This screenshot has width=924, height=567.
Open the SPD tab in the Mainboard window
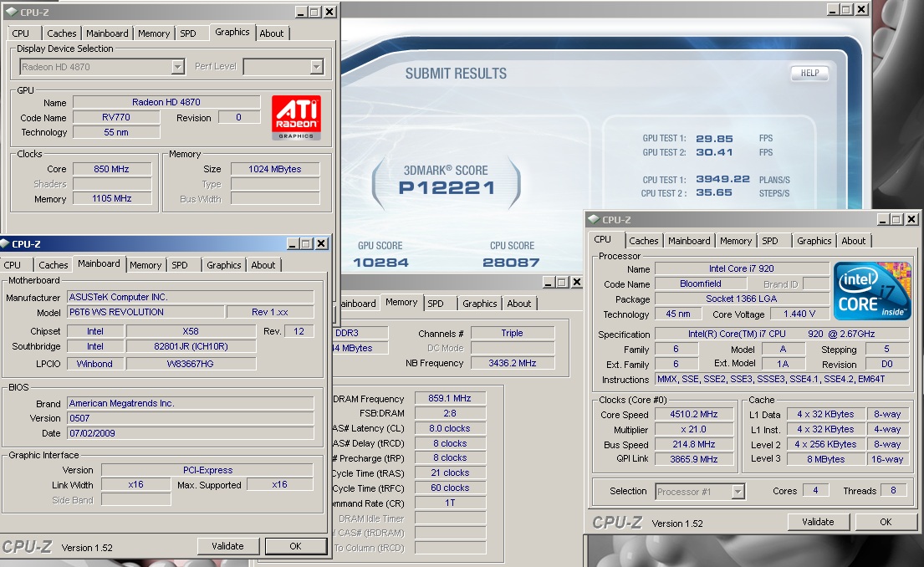coord(180,265)
